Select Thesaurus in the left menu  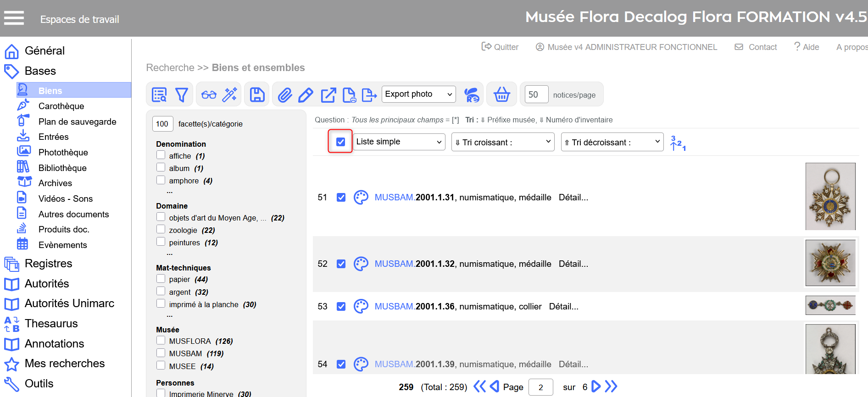point(51,324)
